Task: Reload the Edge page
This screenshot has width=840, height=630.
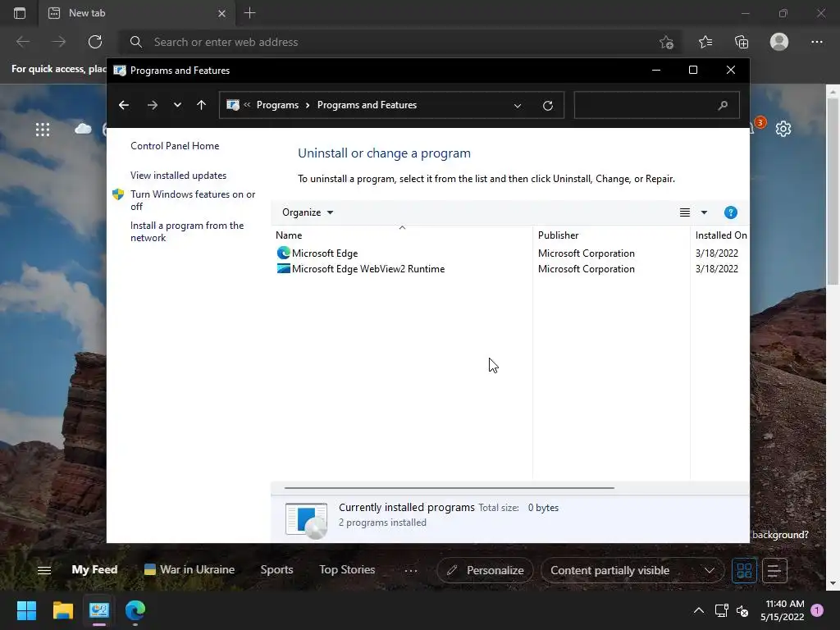Action: [95, 42]
